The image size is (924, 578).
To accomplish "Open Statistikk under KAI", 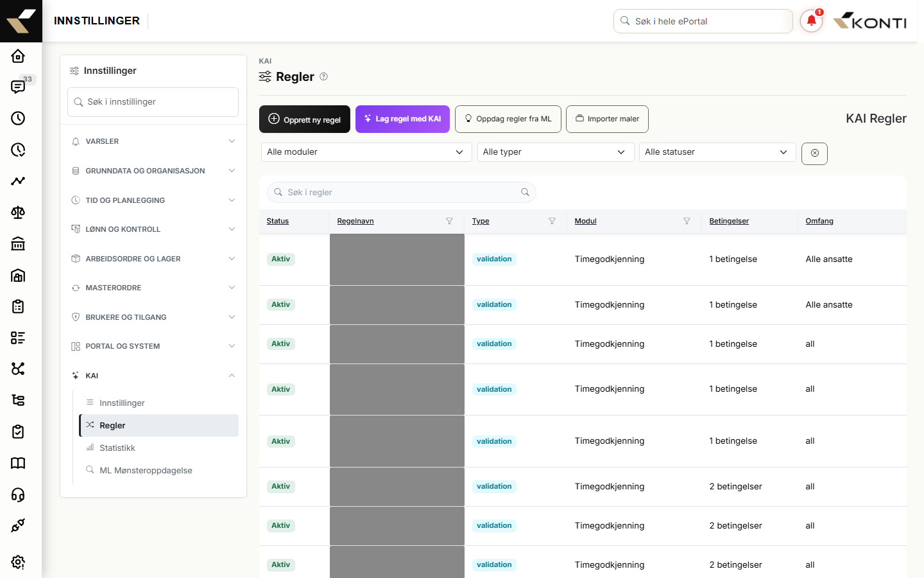I will [x=158, y=448].
